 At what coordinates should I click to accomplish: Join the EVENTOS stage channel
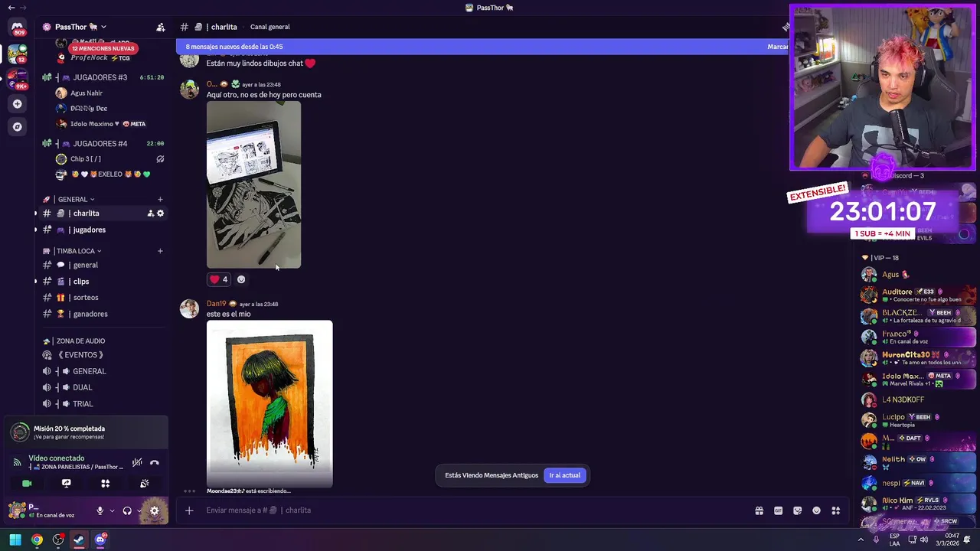(101, 355)
